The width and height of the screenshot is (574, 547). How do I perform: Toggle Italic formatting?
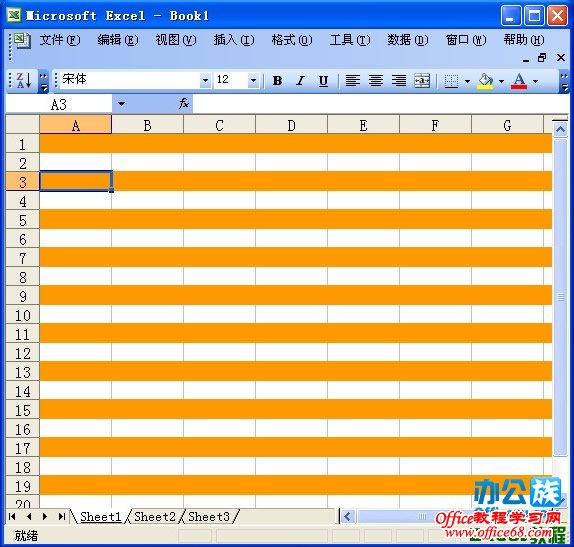301,80
